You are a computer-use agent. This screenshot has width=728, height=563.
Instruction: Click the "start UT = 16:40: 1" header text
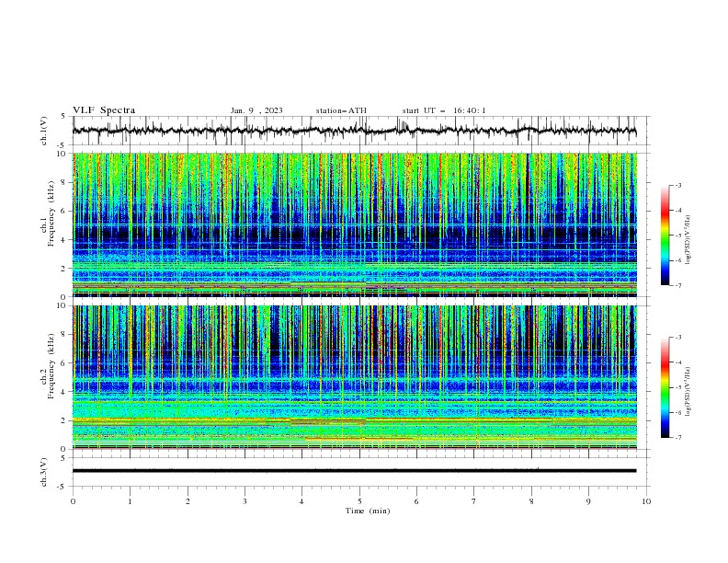click(444, 110)
